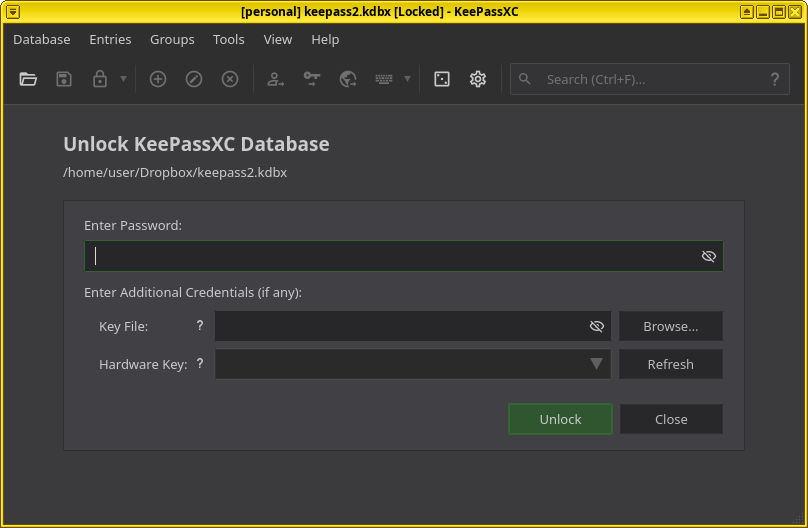Click the lock database padlock icon

[x=99, y=79]
